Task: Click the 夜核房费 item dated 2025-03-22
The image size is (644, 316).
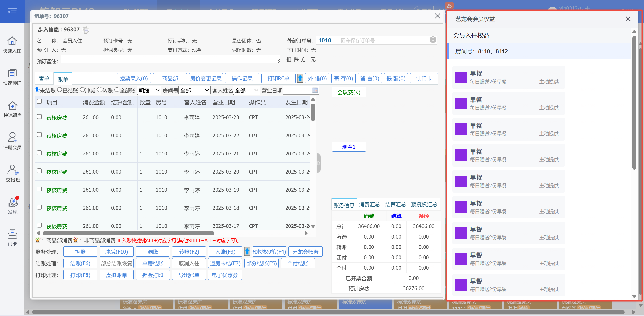Action: pyautogui.click(x=57, y=136)
